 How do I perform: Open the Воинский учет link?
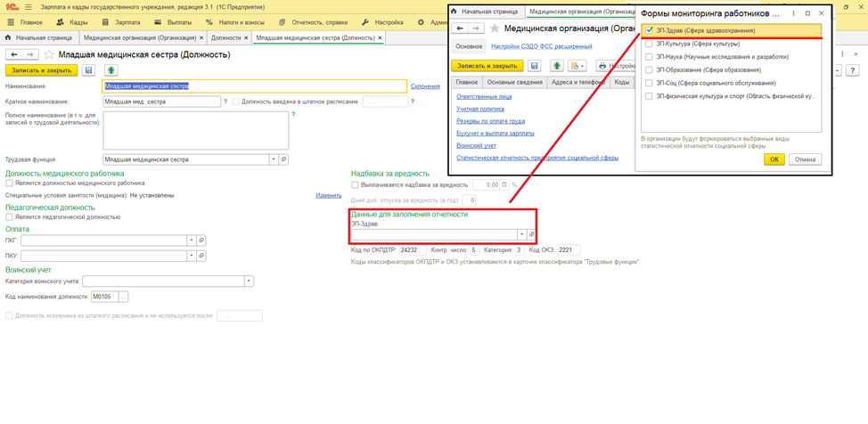click(x=476, y=145)
